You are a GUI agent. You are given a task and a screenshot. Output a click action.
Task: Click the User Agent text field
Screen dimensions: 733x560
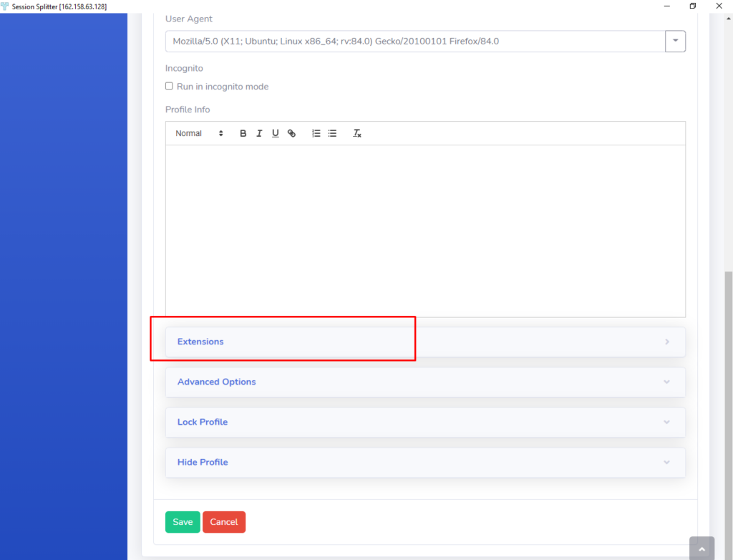coord(415,42)
